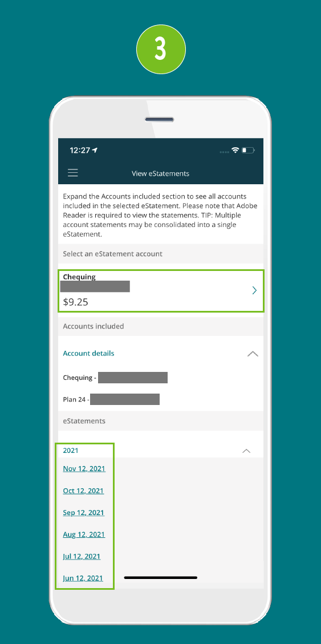Open the Sep 12, 2021 eStatement

84,513
